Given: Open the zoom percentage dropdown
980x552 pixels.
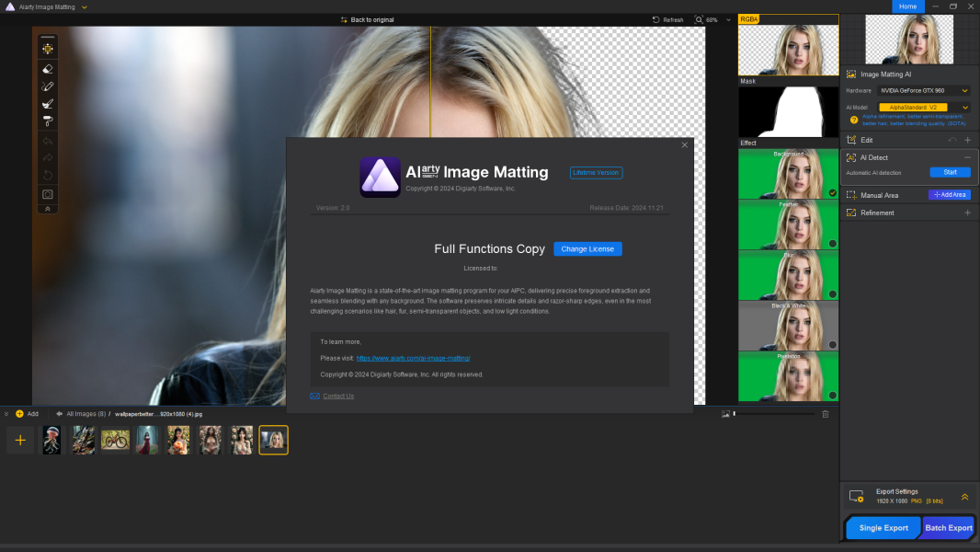Looking at the screenshot, I should 729,20.
